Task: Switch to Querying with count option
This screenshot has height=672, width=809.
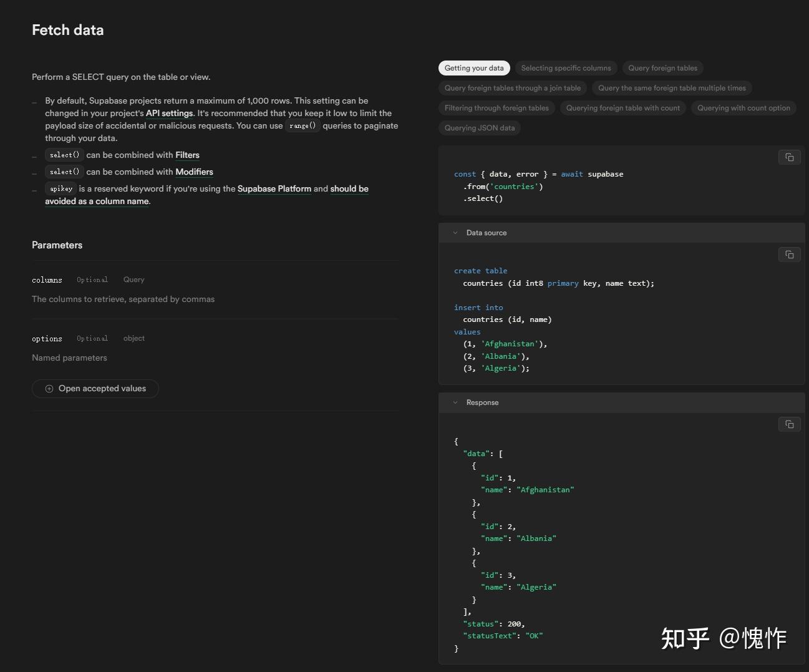Action: (x=744, y=108)
